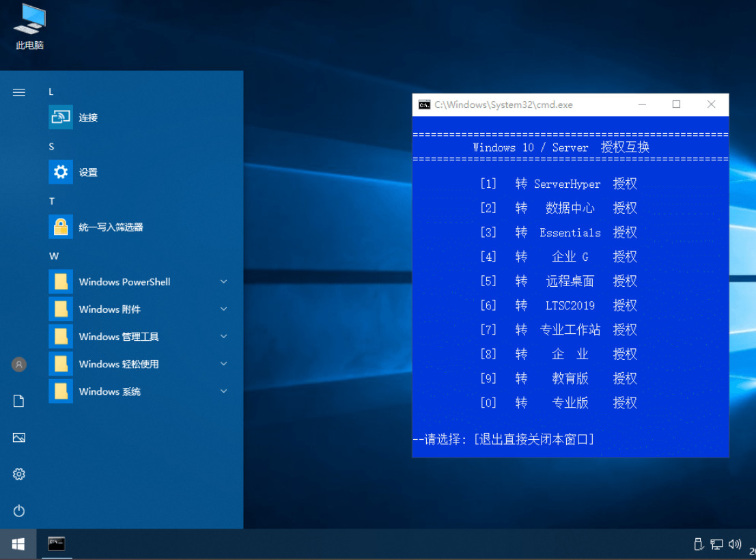
Task: Expand the Windows 系统 folder chevron
Action: pyautogui.click(x=224, y=391)
